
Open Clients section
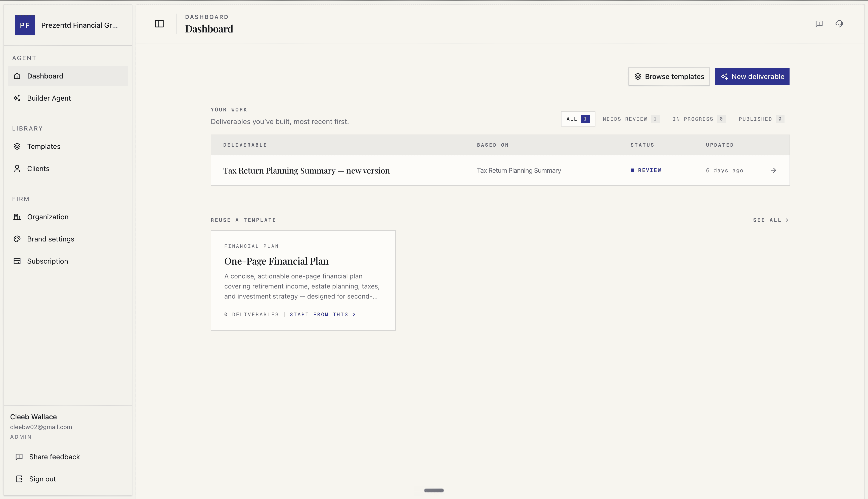coord(68,169)
